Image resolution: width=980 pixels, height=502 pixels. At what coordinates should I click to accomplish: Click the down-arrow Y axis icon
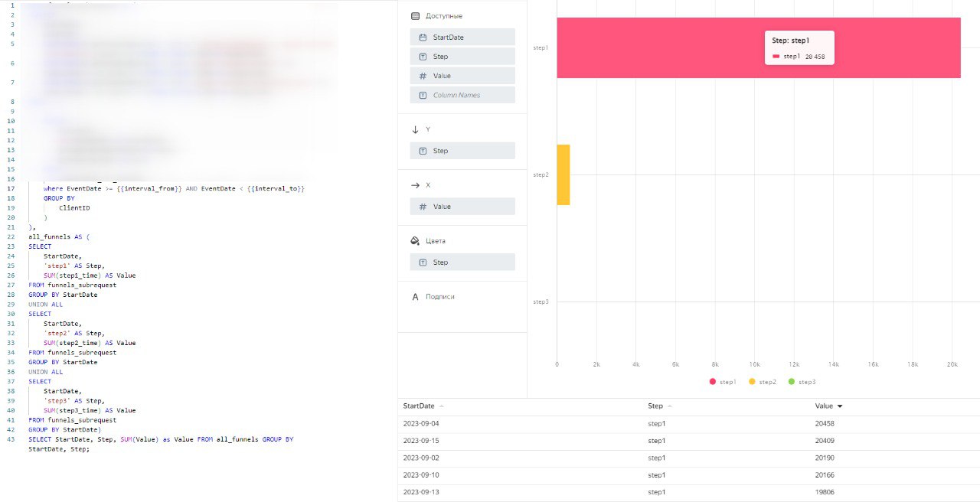coord(415,130)
